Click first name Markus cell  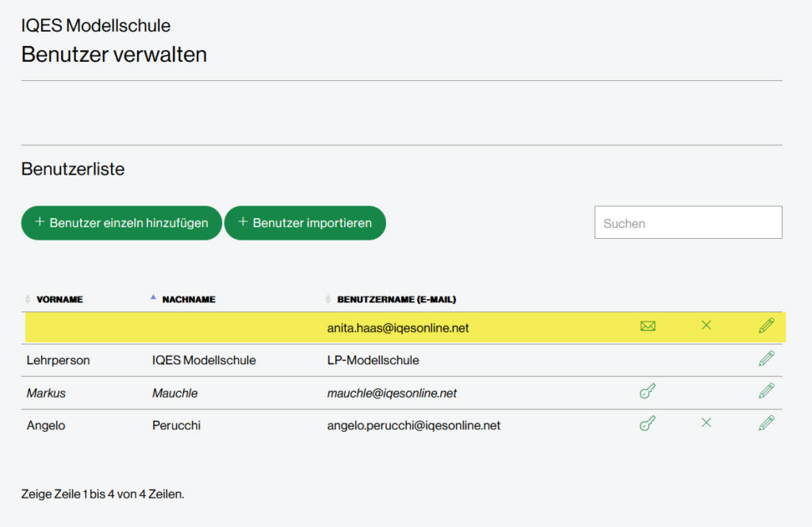[46, 394]
